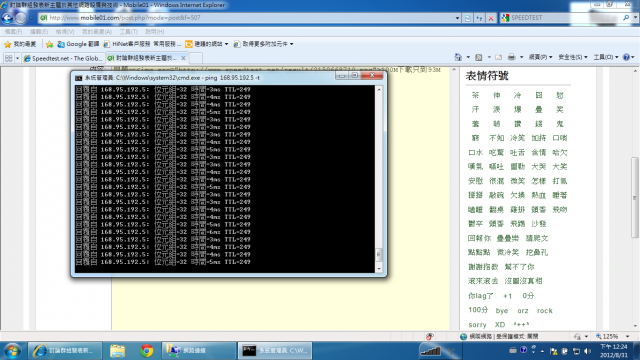This screenshot has height=360, width=640.
Task: Insert the rock emoticon
Action: pyautogui.click(x=544, y=311)
